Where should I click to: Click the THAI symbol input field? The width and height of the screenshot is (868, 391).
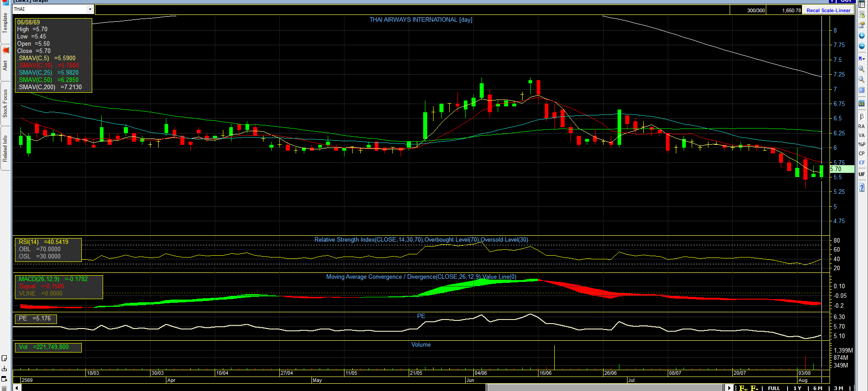[x=50, y=9]
